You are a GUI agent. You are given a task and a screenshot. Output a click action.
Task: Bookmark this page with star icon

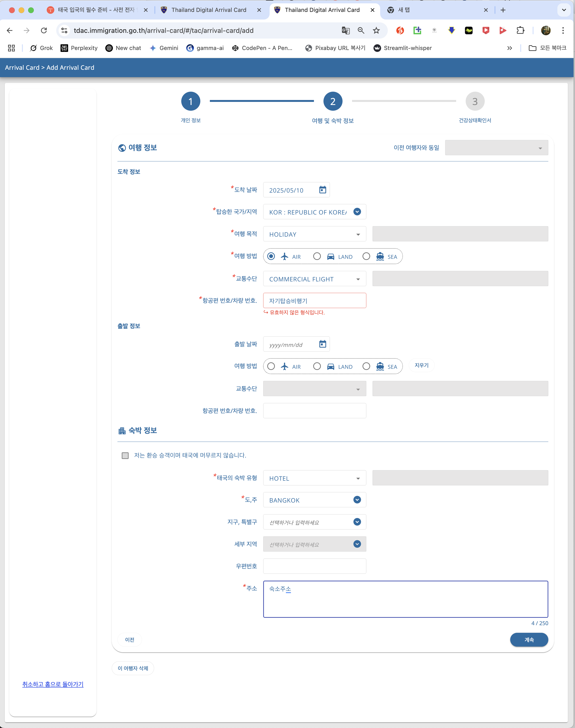click(376, 31)
